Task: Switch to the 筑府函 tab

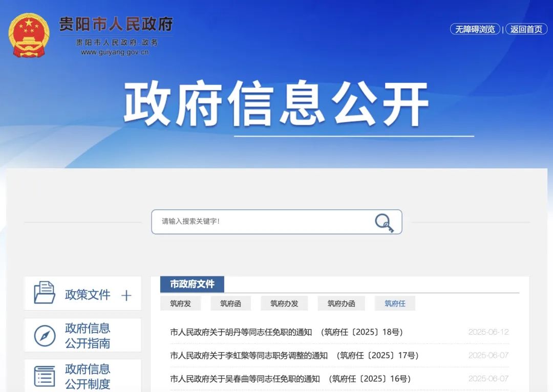Action: pyautogui.click(x=230, y=303)
